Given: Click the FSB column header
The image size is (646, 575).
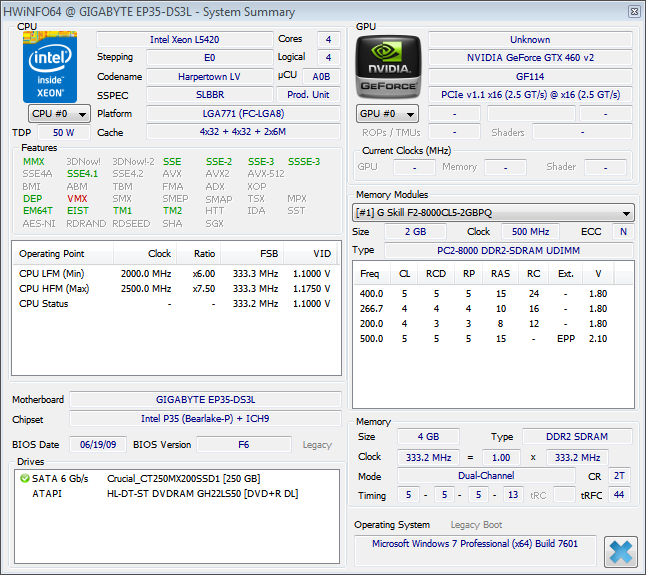Looking at the screenshot, I should click(x=252, y=254).
